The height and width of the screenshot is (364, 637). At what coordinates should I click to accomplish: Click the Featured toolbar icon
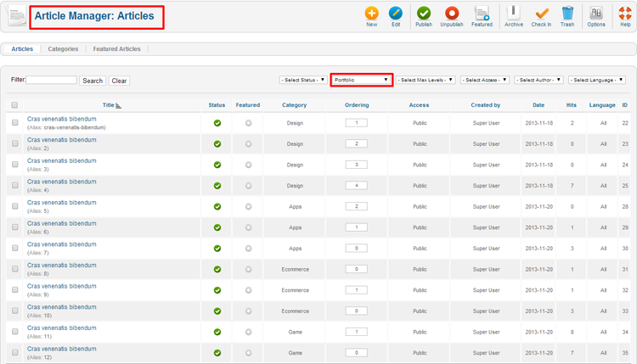point(482,14)
